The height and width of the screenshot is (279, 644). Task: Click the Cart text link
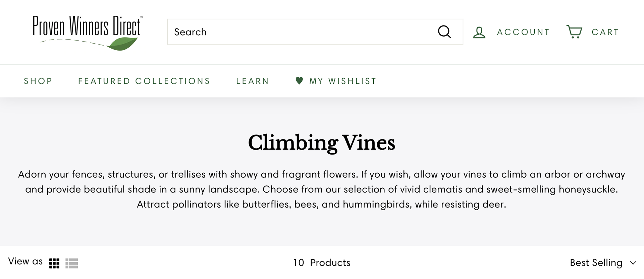(605, 32)
